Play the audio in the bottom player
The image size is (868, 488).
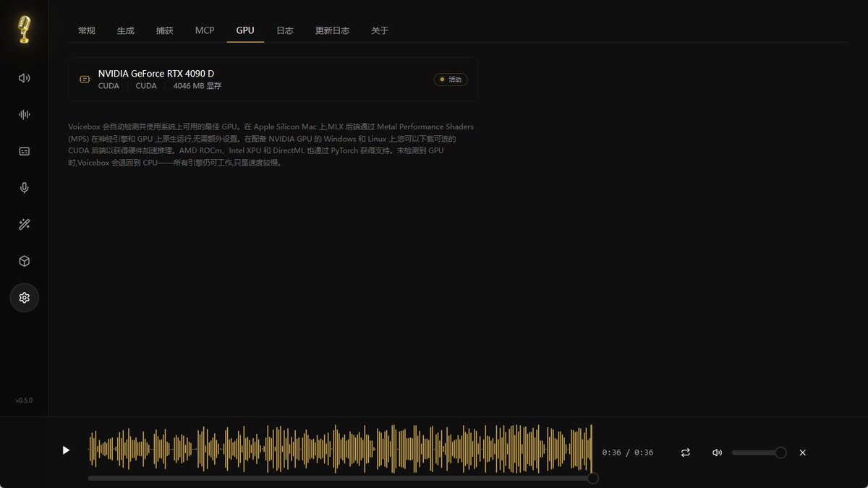(x=66, y=450)
